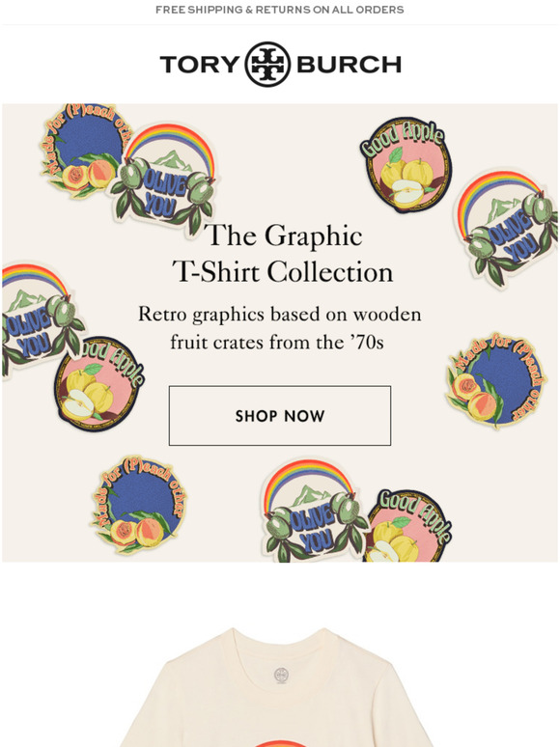Click the Olive You patch at the banner's bottom center
Image resolution: width=560 pixels, height=747 pixels.
[x=314, y=511]
